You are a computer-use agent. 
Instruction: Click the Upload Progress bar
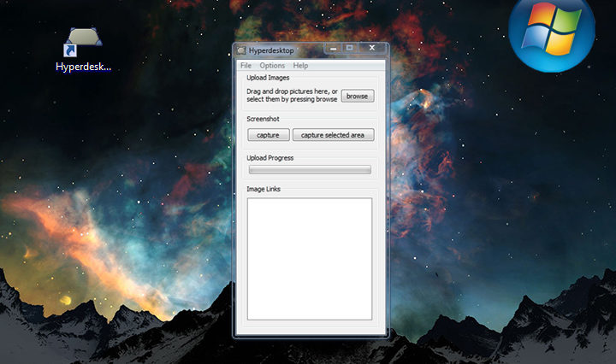(310, 170)
